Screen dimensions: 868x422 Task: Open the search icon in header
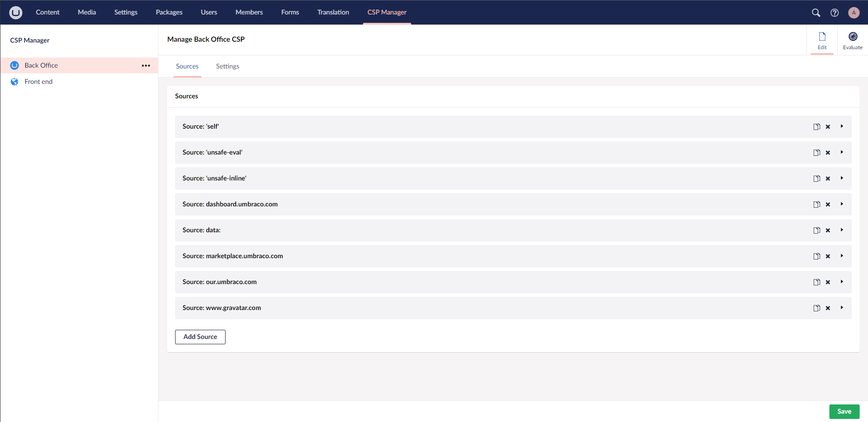point(816,13)
